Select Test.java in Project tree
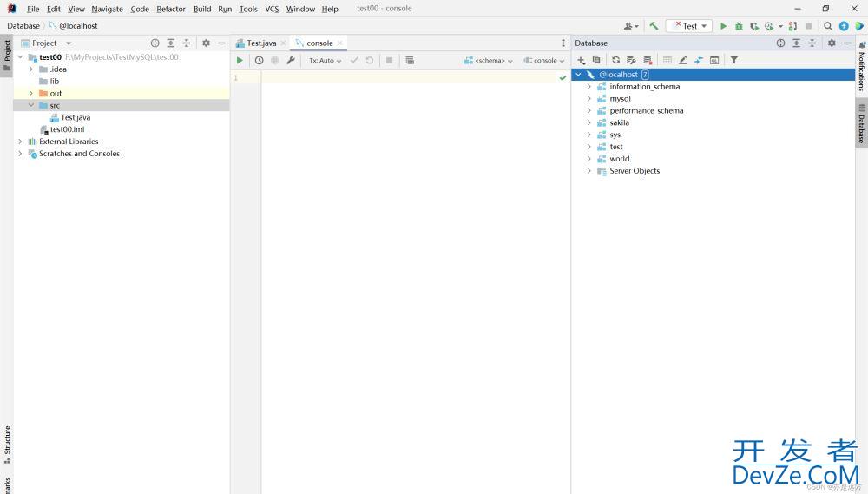This screenshot has width=868, height=494. click(76, 117)
